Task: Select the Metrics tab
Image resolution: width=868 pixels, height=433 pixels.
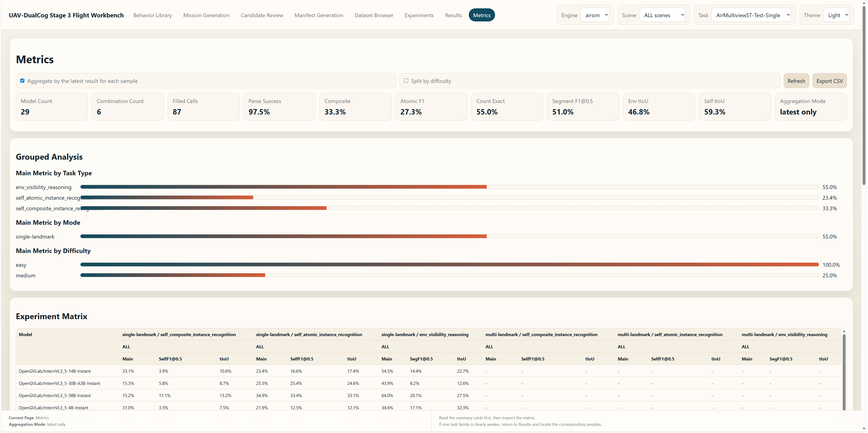Action: point(481,15)
